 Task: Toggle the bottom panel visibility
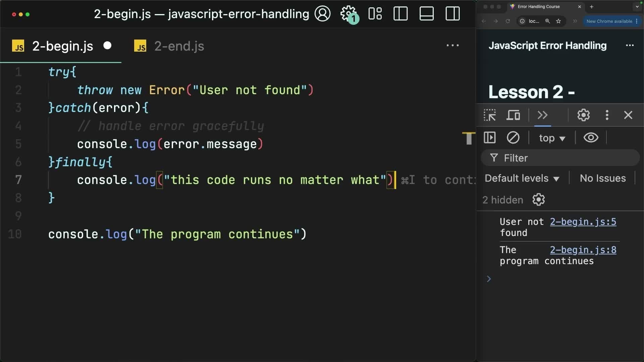(427, 14)
